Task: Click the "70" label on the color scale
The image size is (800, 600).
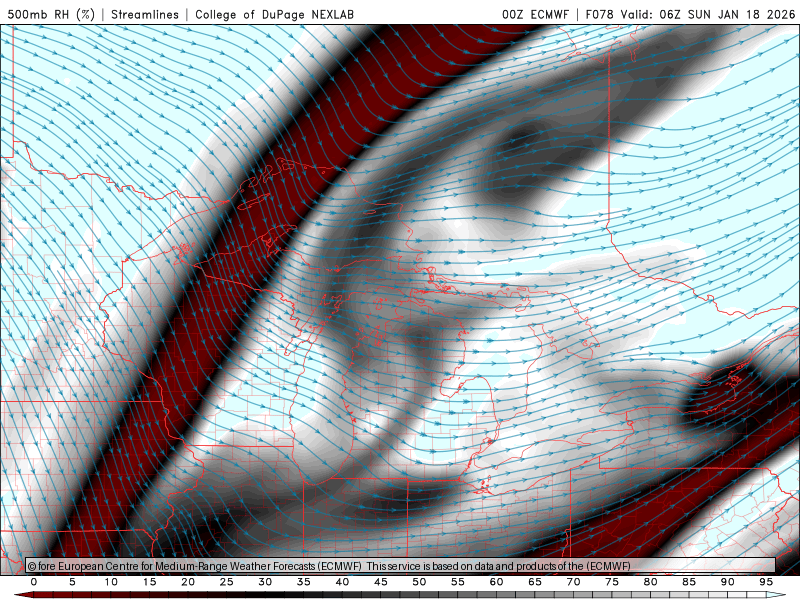Action: (573, 582)
